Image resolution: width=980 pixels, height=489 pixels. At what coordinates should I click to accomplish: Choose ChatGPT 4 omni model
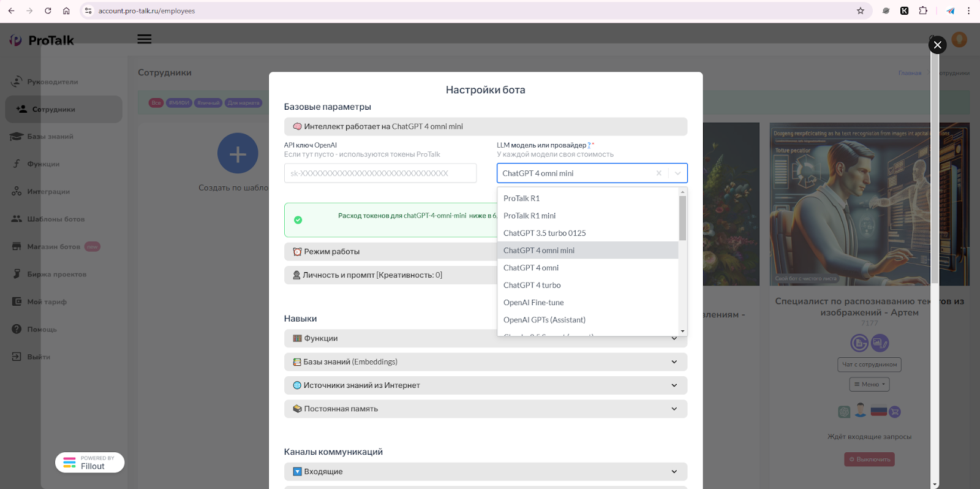pos(588,268)
